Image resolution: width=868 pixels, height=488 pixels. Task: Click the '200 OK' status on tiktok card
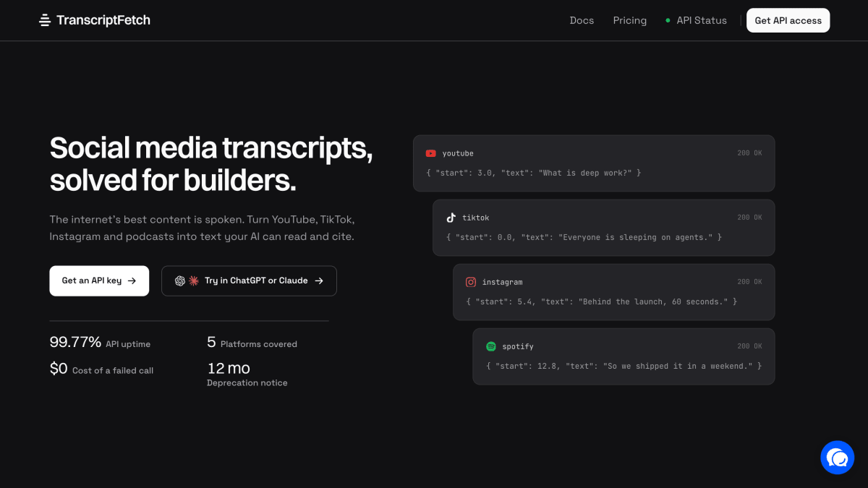(x=749, y=218)
